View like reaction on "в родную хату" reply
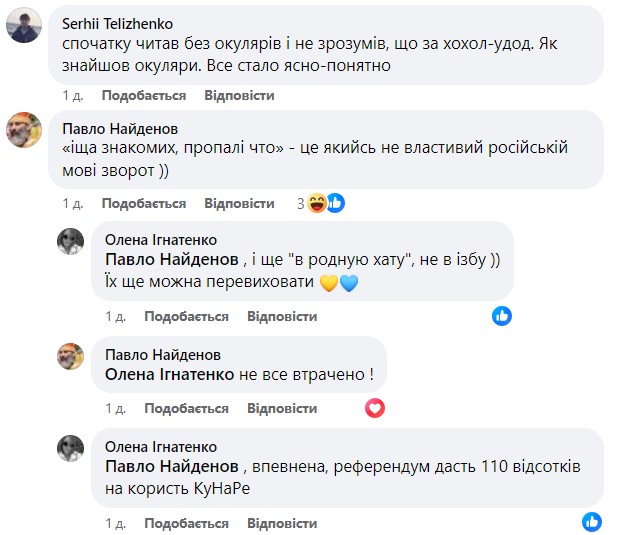This screenshot has width=640, height=535. tap(502, 316)
